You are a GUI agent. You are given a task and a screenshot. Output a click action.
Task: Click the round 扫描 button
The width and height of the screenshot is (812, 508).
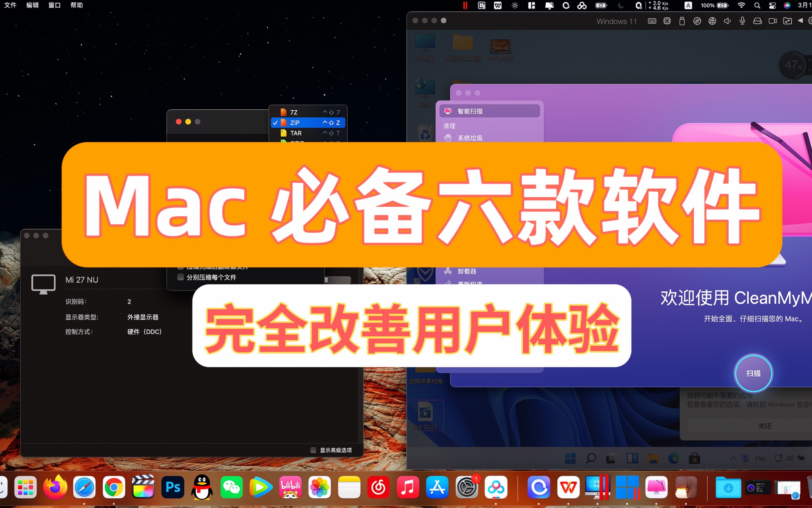coord(753,373)
